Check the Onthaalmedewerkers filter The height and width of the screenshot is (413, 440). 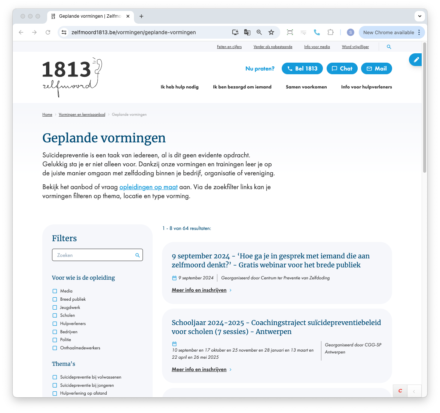click(55, 348)
